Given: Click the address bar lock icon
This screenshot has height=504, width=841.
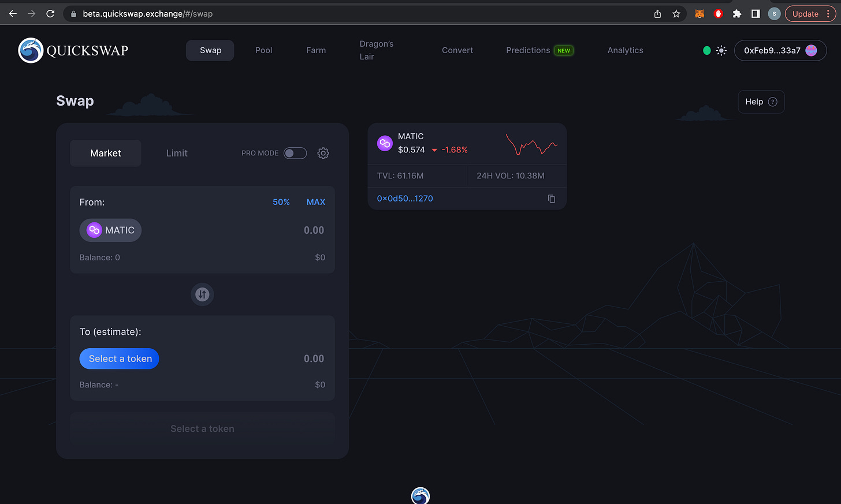Looking at the screenshot, I should (x=73, y=14).
